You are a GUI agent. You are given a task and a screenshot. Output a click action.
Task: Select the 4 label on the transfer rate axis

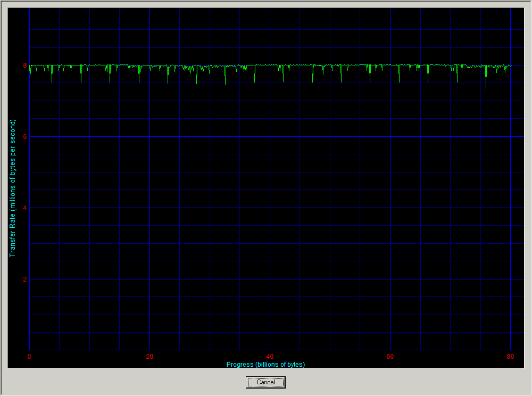click(24, 208)
